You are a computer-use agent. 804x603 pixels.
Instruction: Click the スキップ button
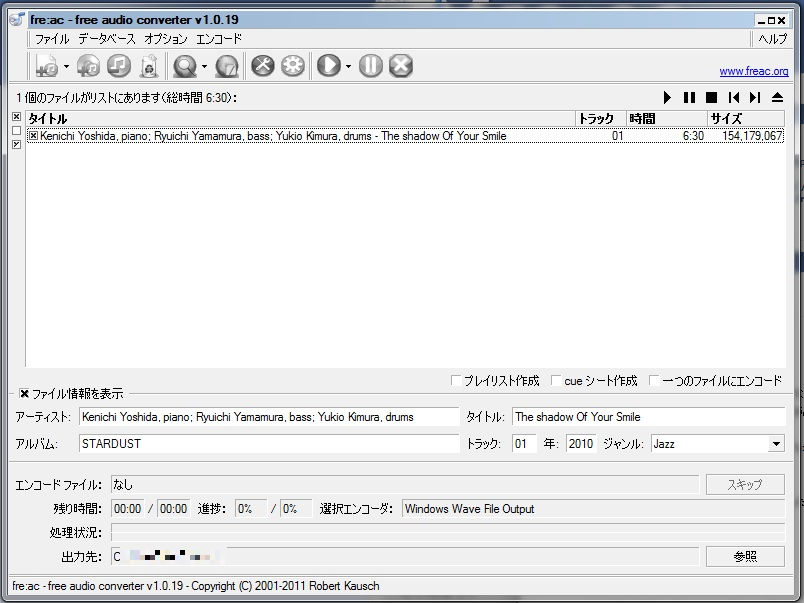point(745,485)
